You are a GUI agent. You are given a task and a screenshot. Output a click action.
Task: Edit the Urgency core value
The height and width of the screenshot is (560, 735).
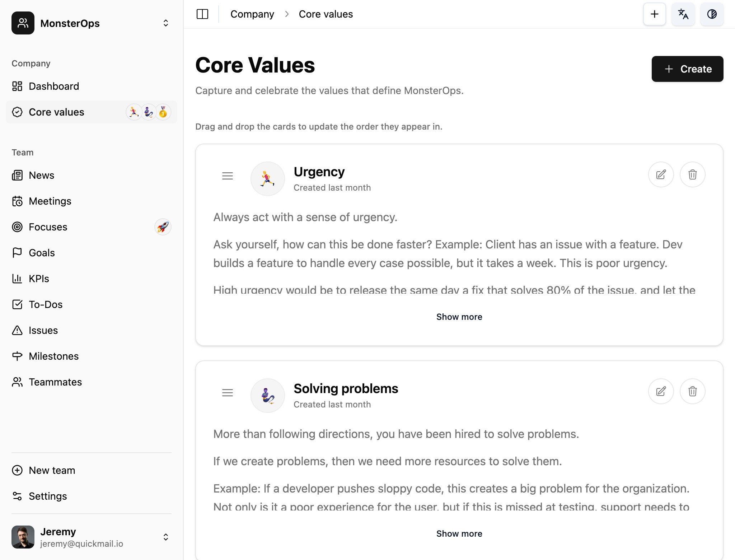[x=661, y=174]
